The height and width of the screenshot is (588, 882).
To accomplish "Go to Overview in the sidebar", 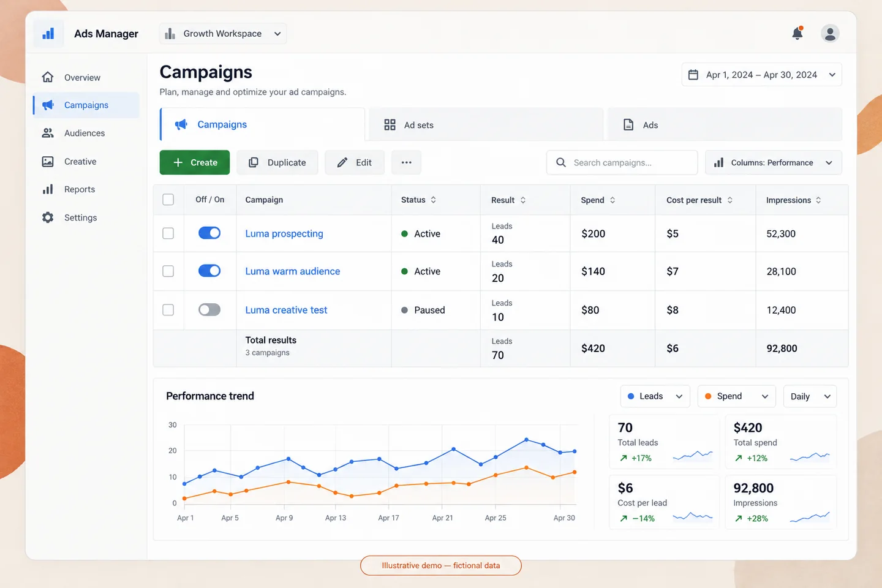I will (x=86, y=78).
